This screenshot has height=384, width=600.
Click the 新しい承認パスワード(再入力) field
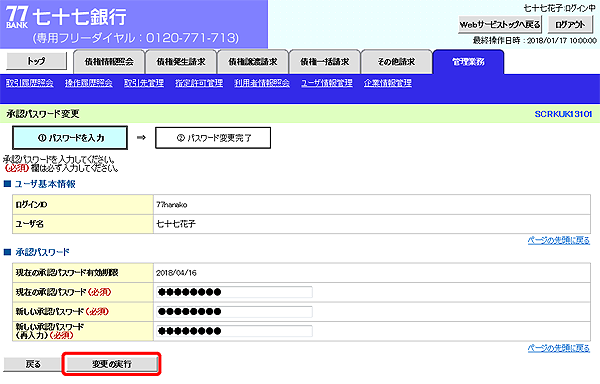pos(234,331)
